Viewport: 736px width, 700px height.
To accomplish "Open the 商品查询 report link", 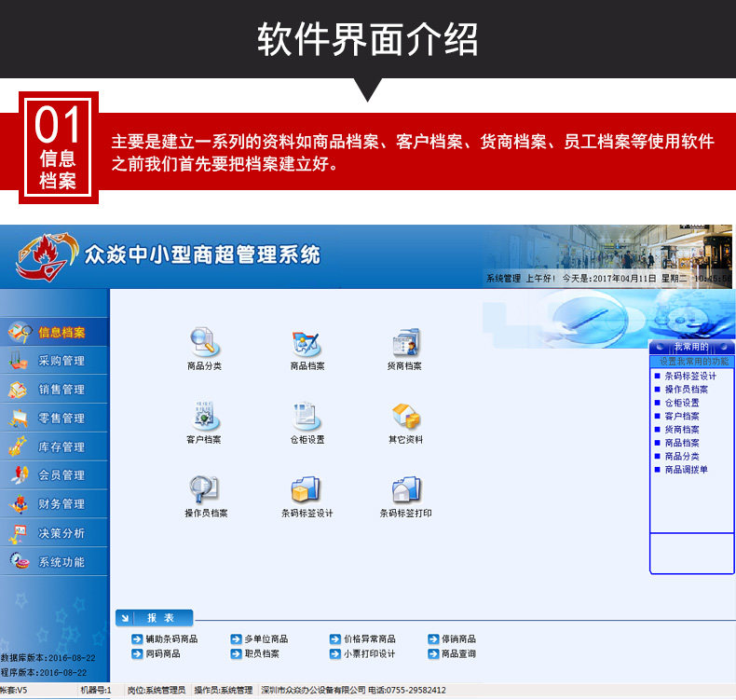I will click(458, 653).
